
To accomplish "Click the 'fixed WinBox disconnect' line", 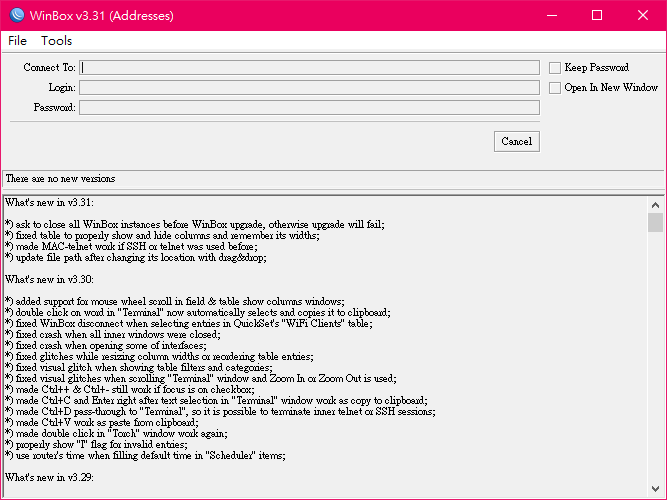I will pyautogui.click(x=189, y=323).
